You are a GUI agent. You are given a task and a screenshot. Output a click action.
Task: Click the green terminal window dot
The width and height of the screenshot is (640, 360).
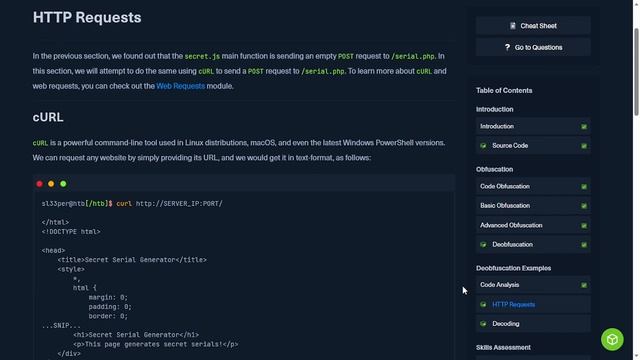[63, 184]
